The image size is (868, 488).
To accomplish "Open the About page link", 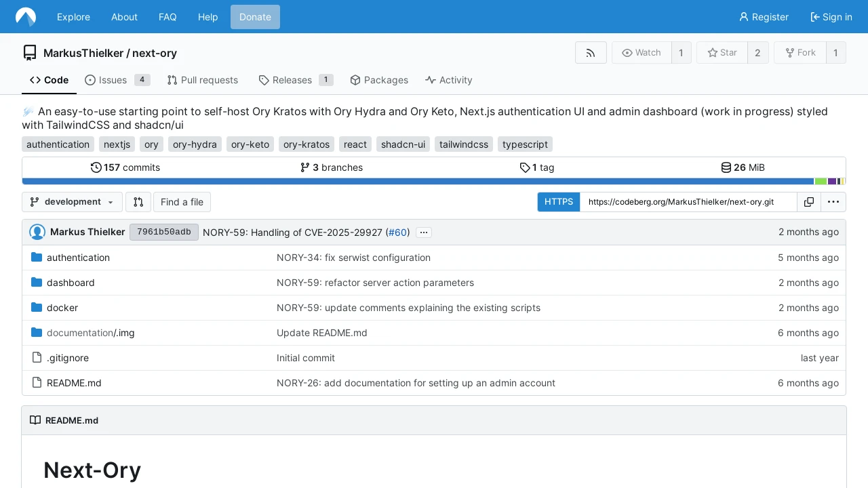I will tap(124, 17).
